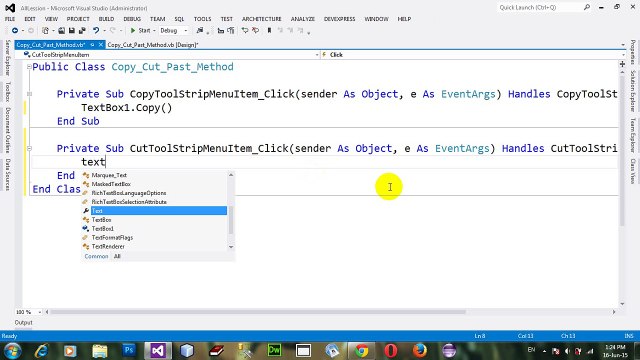Switch to Google Chrome on the taskbar
Image resolution: width=640 pixels, height=360 pixels.
pos(361,351)
